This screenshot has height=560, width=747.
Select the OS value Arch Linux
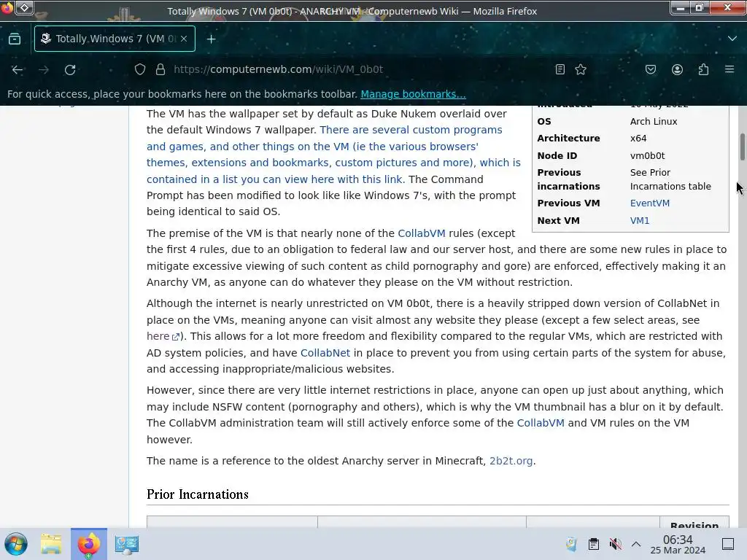[x=654, y=122]
